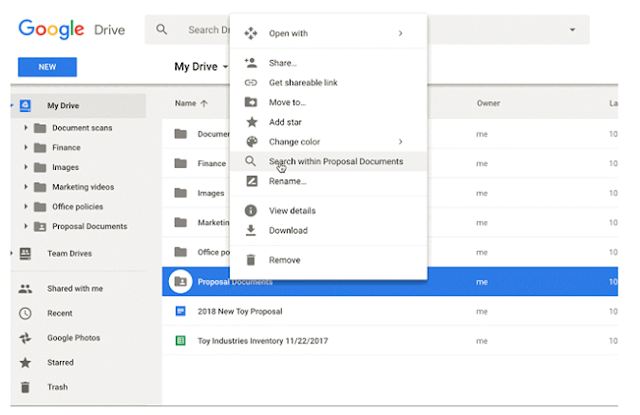640x415 pixels.
Task: Go to Shared with me
Action: point(75,289)
